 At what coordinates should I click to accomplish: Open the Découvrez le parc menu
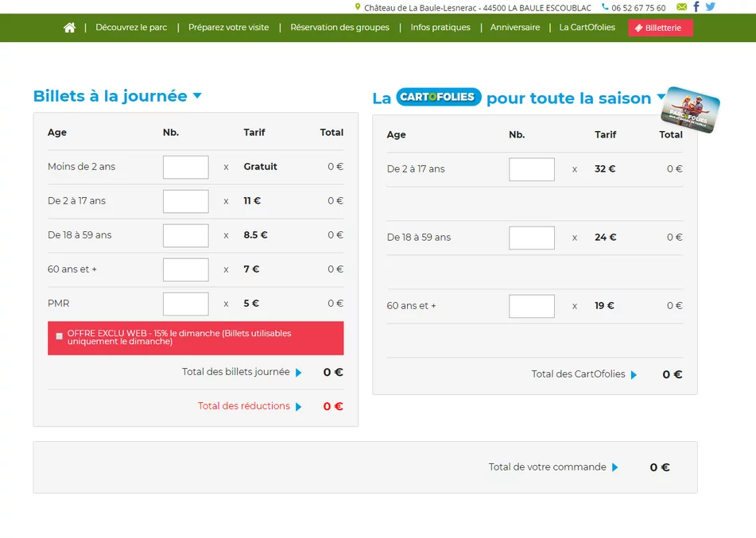[131, 28]
